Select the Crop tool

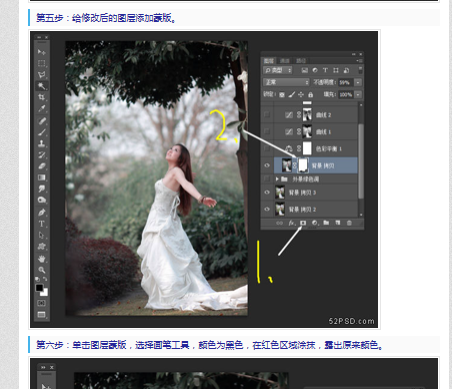pyautogui.click(x=41, y=97)
